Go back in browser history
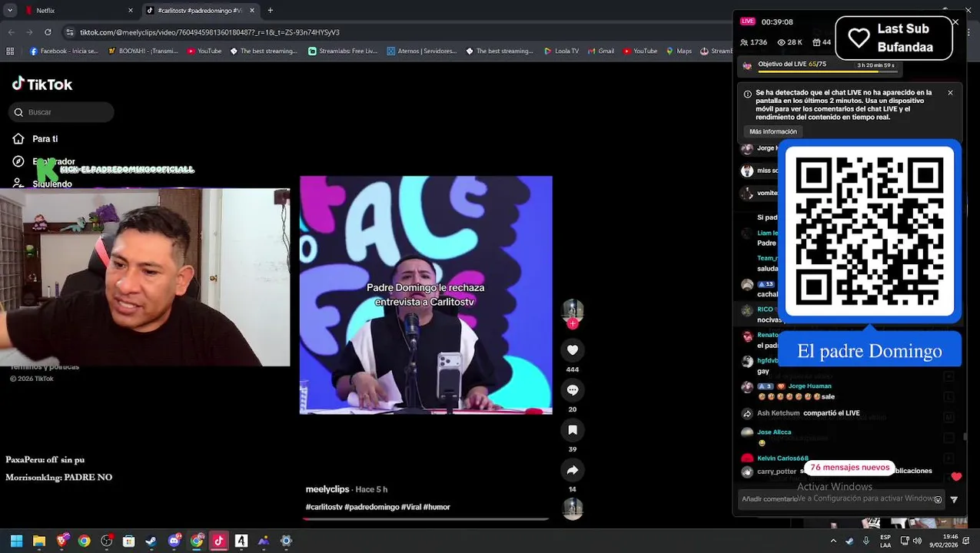This screenshot has width=980, height=553. (12, 32)
